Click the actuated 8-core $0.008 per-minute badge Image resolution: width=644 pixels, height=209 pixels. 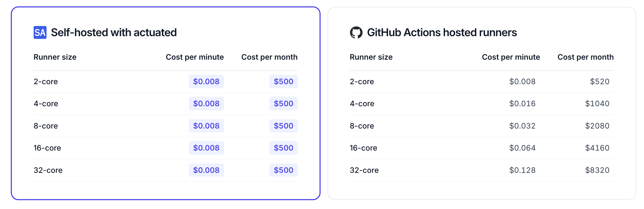click(x=206, y=126)
